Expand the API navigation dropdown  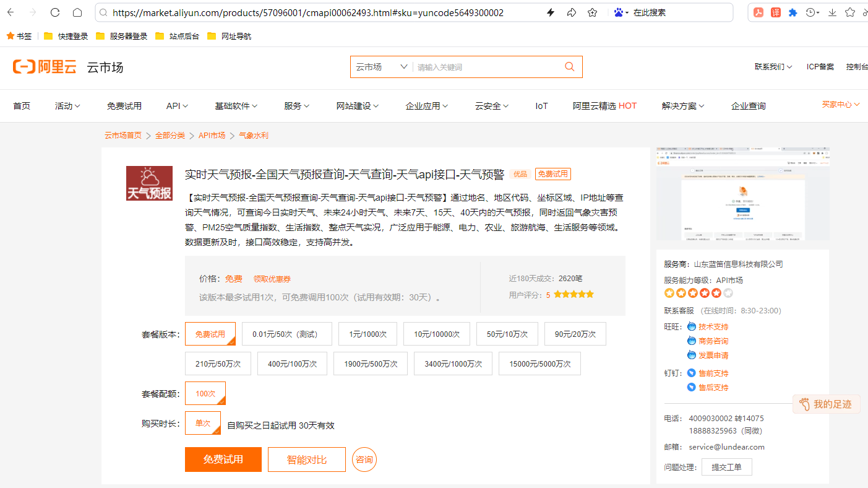(177, 106)
